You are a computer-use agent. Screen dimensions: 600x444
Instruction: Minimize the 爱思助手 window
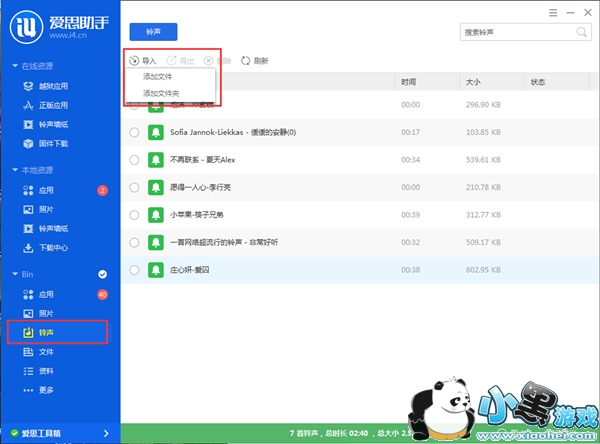coord(571,13)
